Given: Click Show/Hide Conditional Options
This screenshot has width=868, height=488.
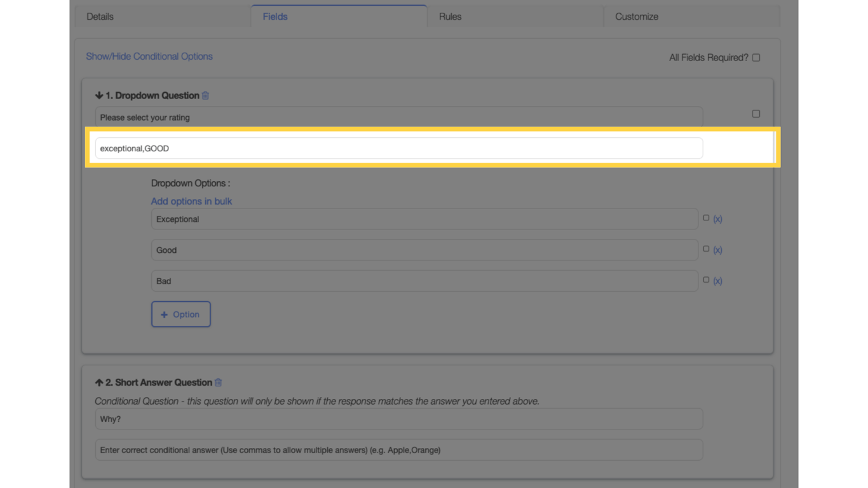Looking at the screenshot, I should 149,57.
